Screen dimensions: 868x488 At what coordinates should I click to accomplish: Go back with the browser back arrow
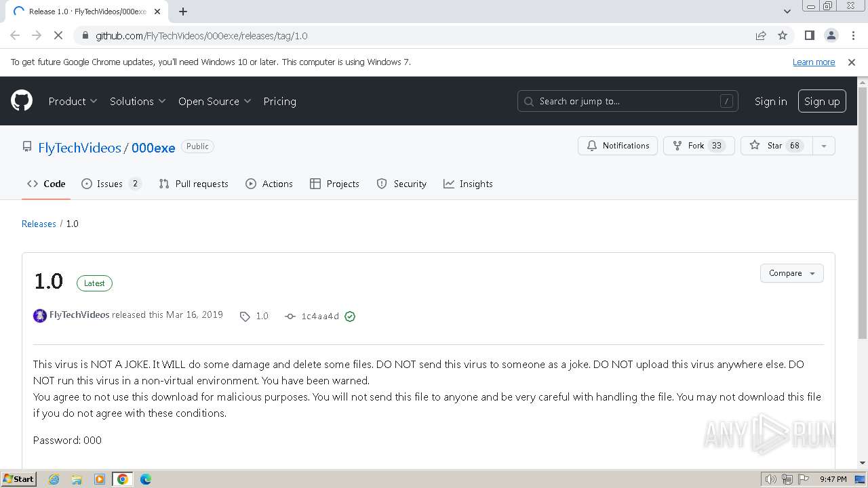coord(15,35)
